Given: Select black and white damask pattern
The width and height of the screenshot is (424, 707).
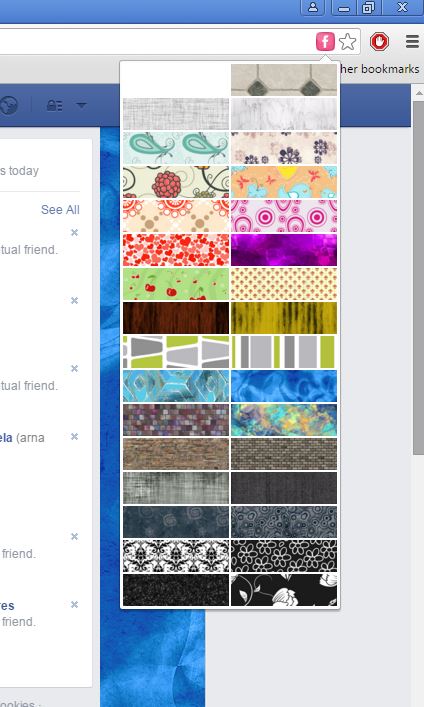Looking at the screenshot, I should click(176, 556).
